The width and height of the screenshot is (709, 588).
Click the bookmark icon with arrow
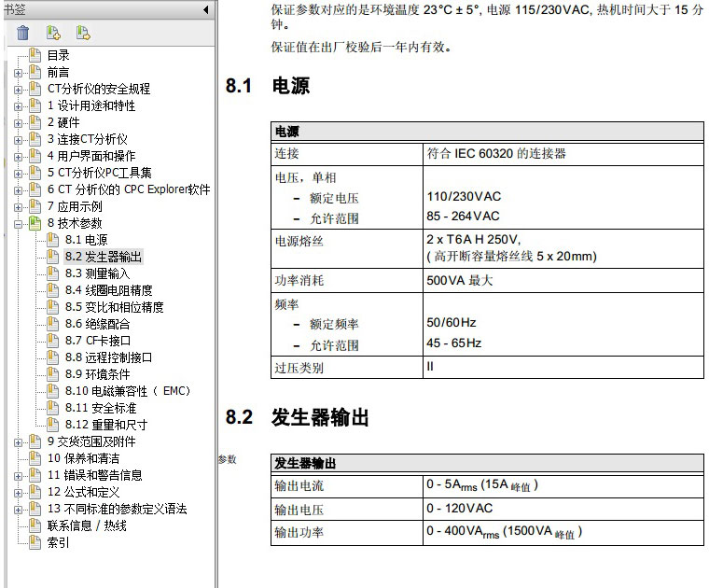tap(83, 34)
